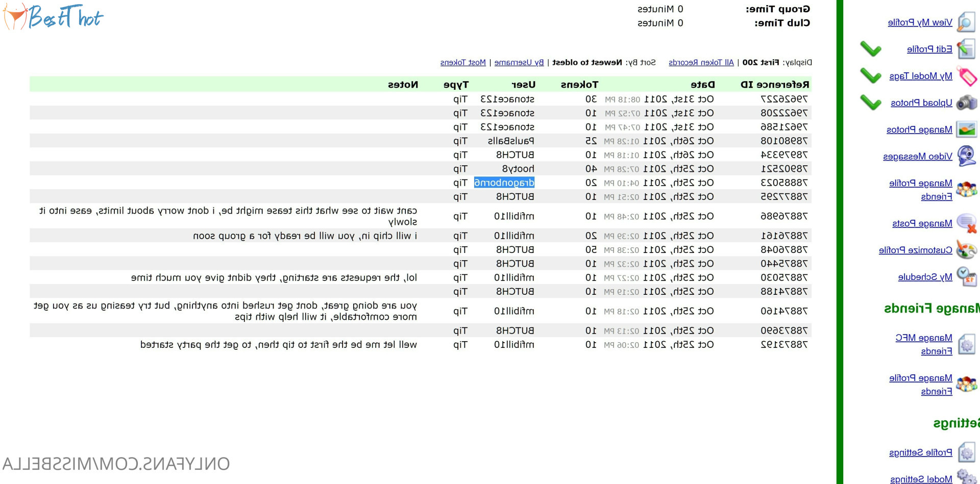Select the Manage Photos picture icon
The width and height of the screenshot is (980, 484).
[x=966, y=130]
